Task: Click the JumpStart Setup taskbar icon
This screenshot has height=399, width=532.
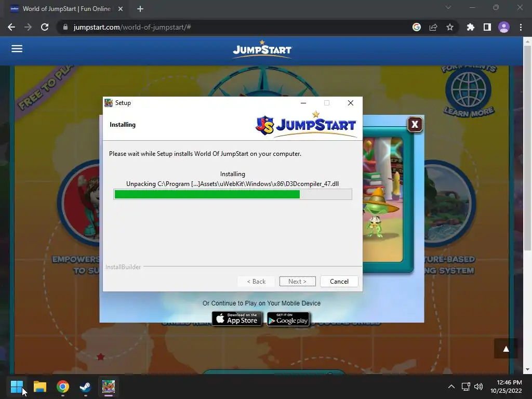Action: [109, 387]
